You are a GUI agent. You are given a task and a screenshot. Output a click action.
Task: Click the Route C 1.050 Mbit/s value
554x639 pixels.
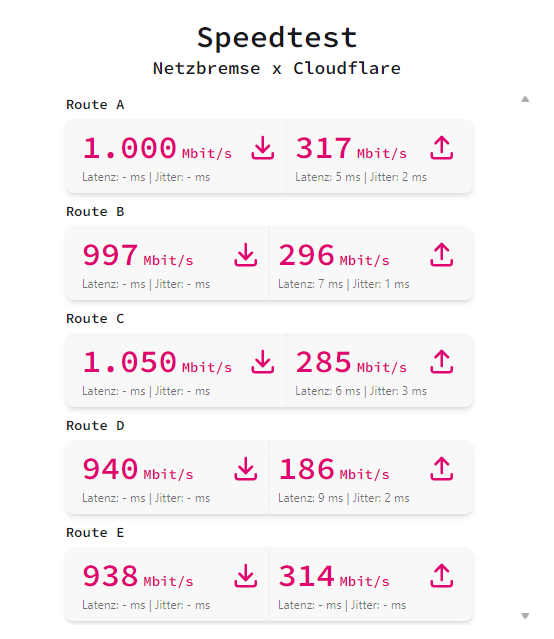(x=157, y=362)
